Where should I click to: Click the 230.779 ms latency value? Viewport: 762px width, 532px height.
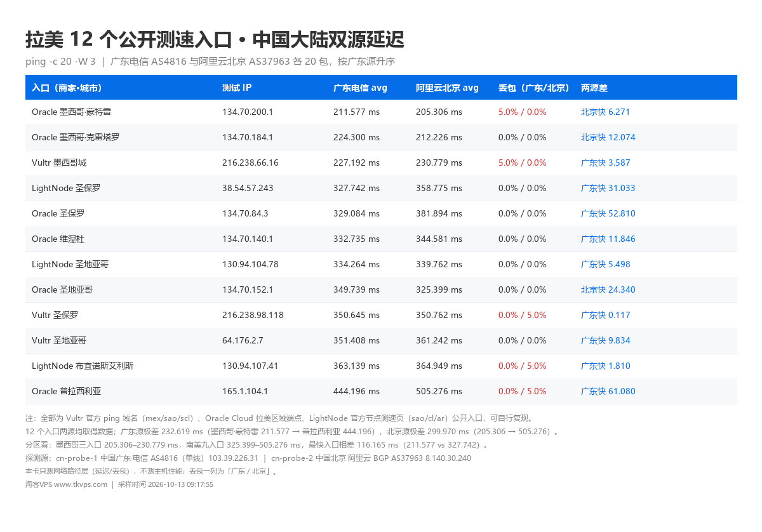click(439, 163)
